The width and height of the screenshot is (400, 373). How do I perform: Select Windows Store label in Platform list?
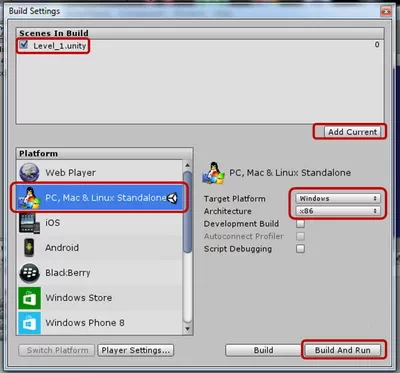[x=79, y=298]
